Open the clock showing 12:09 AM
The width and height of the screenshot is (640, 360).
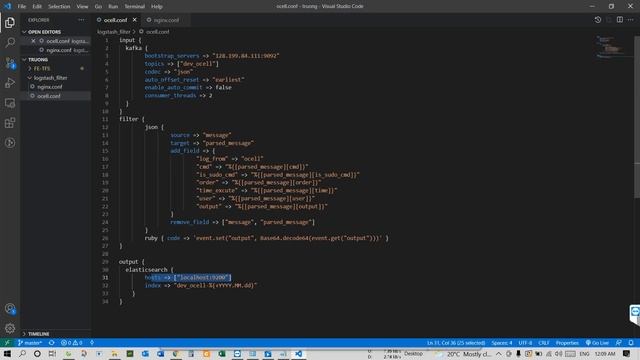605,354
